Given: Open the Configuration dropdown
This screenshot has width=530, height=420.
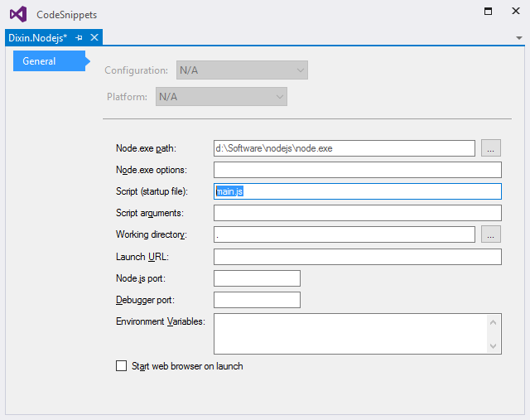Looking at the screenshot, I should pos(242,70).
